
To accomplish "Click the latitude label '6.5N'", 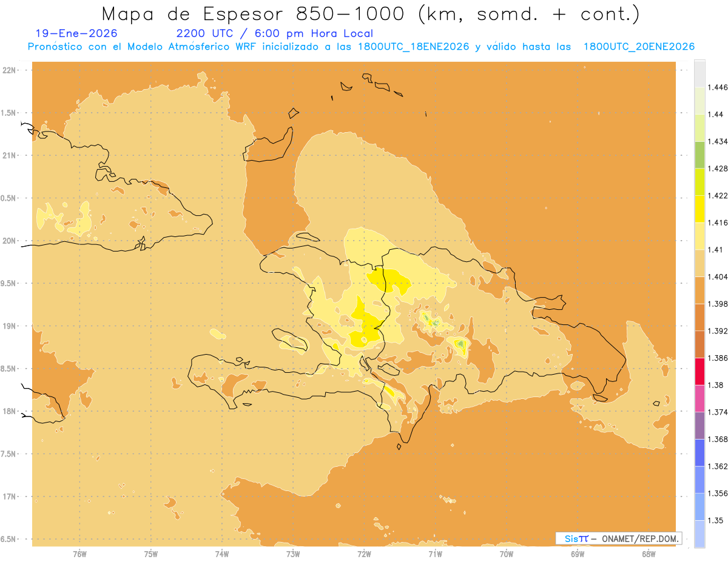I will tap(9, 539).
